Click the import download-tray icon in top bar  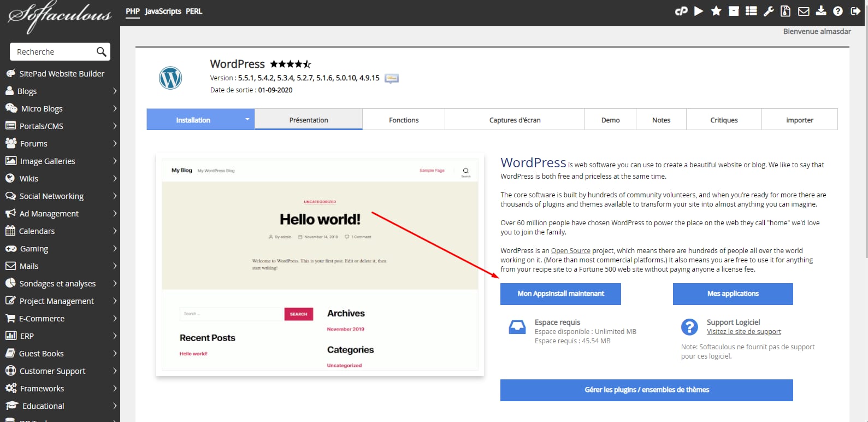(821, 11)
